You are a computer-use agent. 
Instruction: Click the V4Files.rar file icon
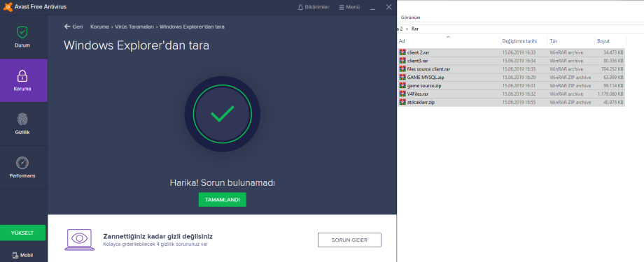pos(402,94)
